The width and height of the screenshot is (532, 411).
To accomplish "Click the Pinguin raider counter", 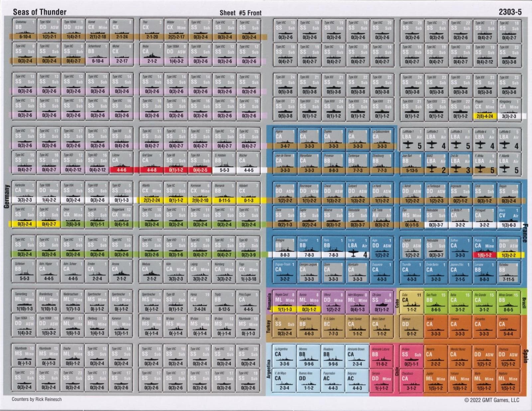I will coord(485,109).
